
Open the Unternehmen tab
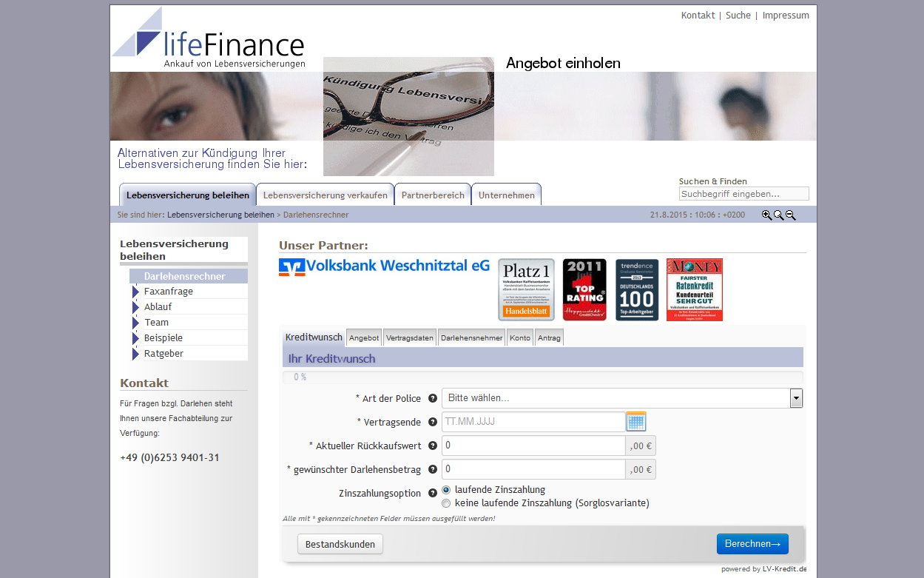pos(507,195)
